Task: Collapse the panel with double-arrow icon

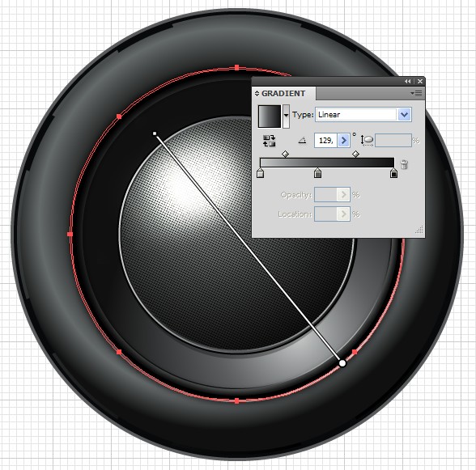Action: tap(408, 82)
